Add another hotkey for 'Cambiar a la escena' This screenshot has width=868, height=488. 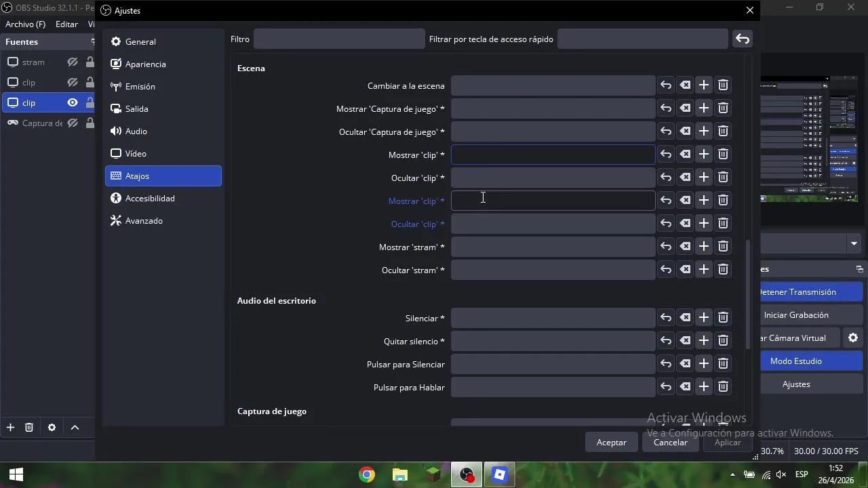tap(704, 85)
